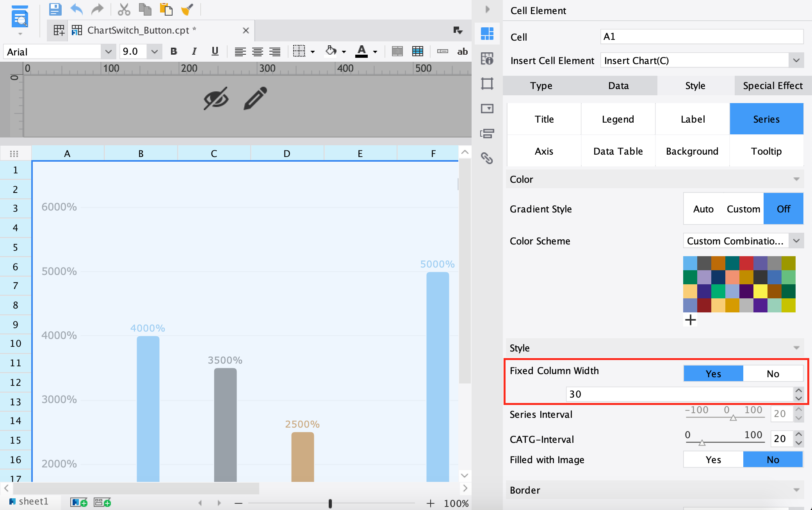Screen dimensions: 812x510
Task: Click the Undo arrow icon
Action: [77, 9]
